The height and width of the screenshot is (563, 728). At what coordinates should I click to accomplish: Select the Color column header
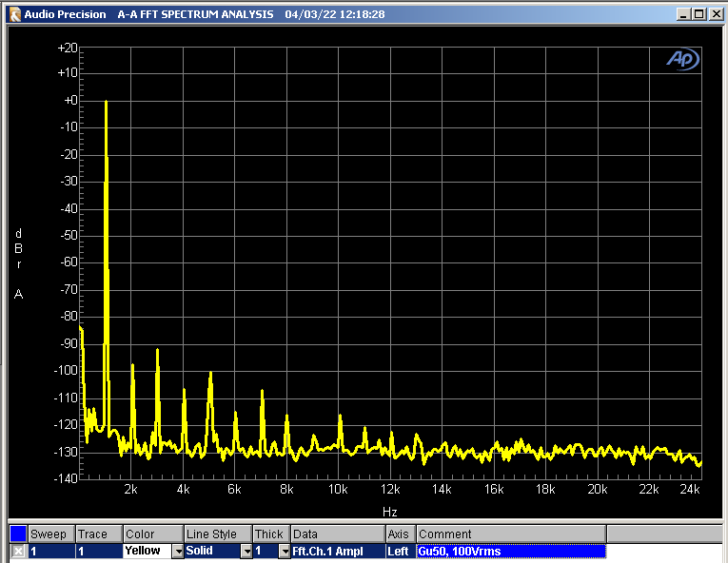pyautogui.click(x=152, y=534)
